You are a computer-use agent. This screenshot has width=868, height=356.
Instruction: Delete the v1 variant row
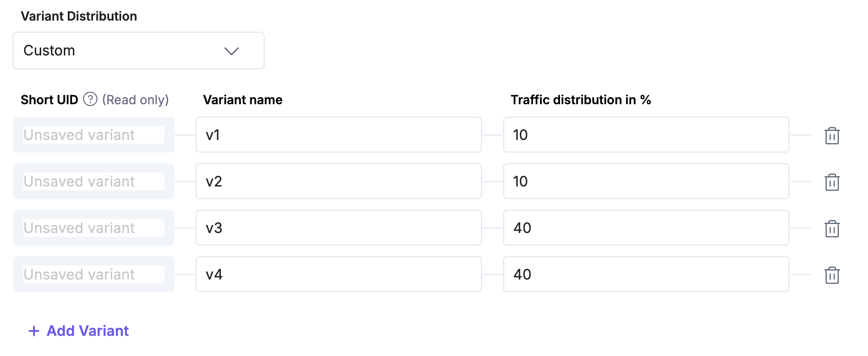[x=832, y=136]
